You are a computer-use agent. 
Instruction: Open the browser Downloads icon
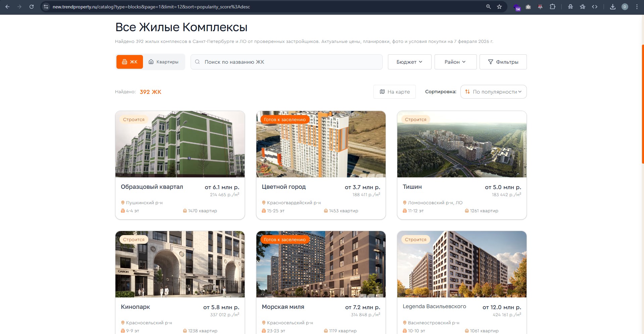coord(612,6)
